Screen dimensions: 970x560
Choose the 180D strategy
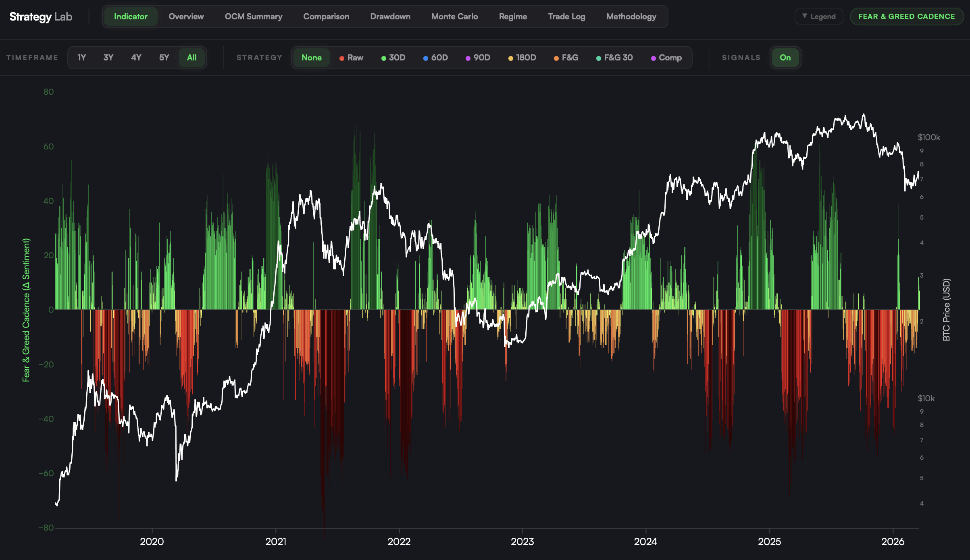(x=522, y=58)
